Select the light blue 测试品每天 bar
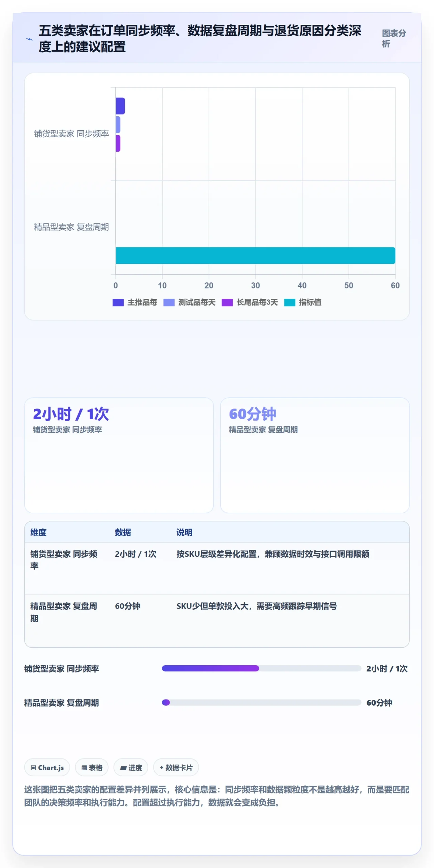This screenshot has height=868, width=434. (118, 125)
